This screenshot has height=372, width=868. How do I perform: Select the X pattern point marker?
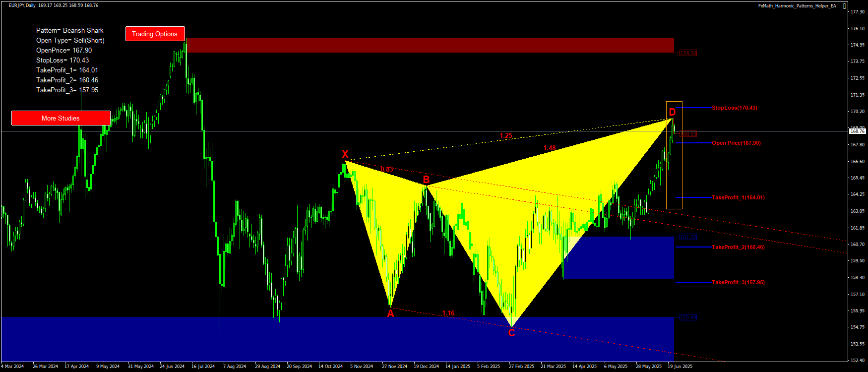[x=345, y=154]
